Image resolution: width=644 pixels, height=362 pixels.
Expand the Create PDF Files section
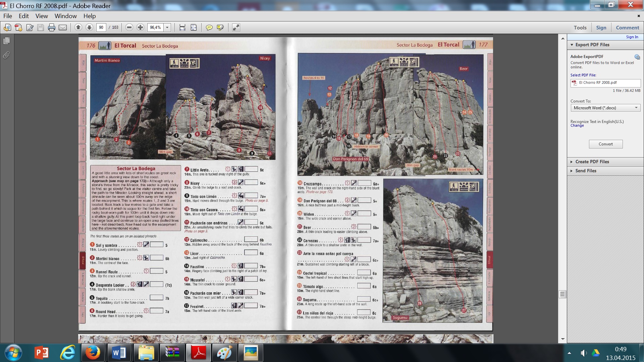[572, 162]
